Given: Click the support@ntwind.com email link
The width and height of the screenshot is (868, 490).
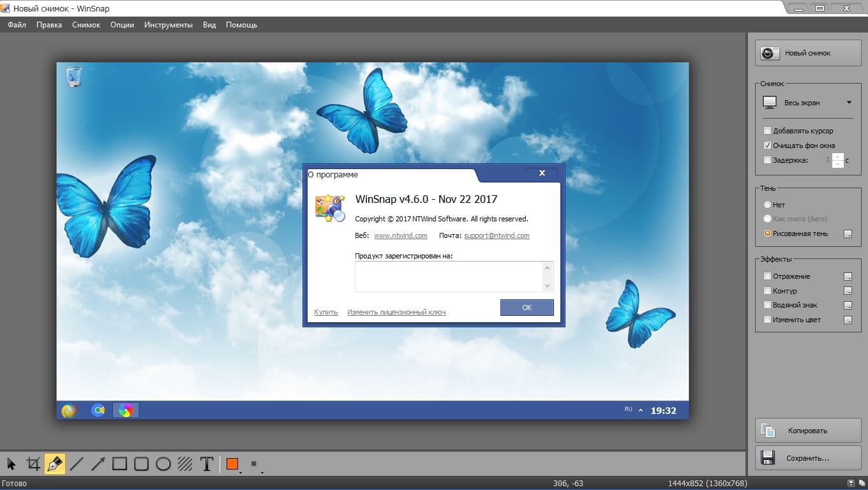Looking at the screenshot, I should (497, 235).
